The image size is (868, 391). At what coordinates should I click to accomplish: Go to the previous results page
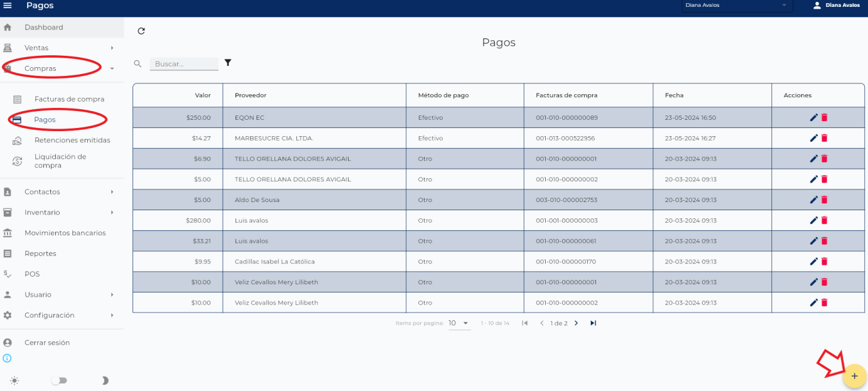pos(542,323)
